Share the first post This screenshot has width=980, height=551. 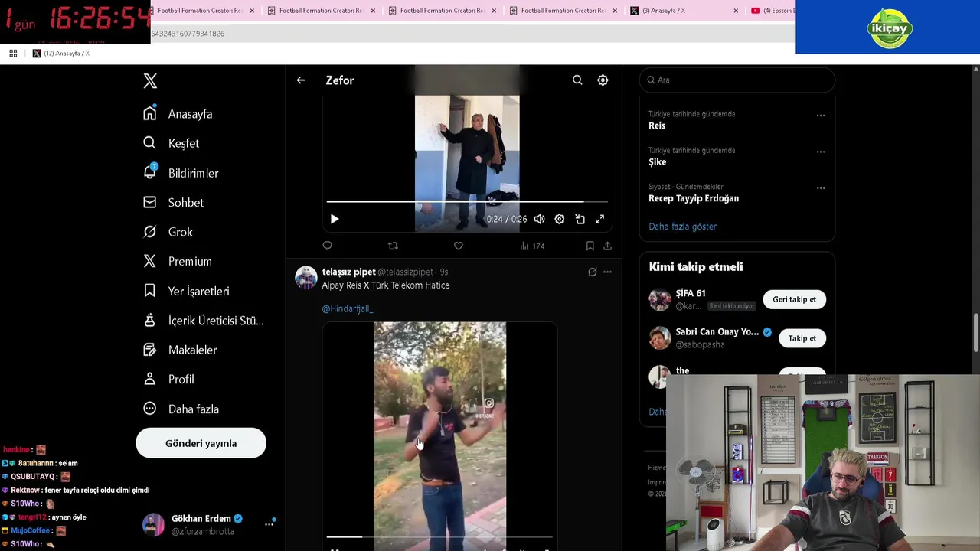[607, 246]
